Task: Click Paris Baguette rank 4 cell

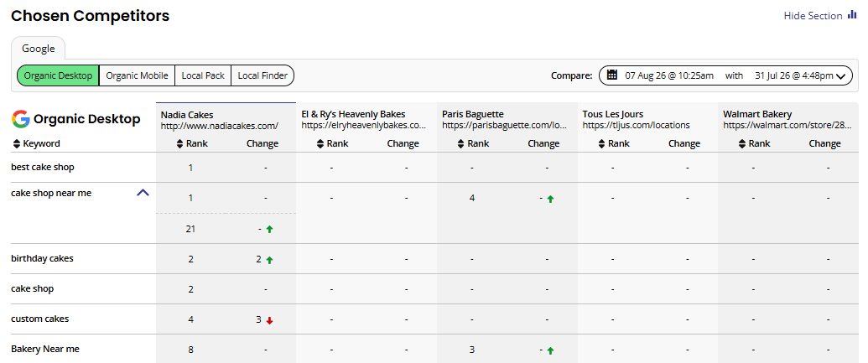Action: coord(471,198)
